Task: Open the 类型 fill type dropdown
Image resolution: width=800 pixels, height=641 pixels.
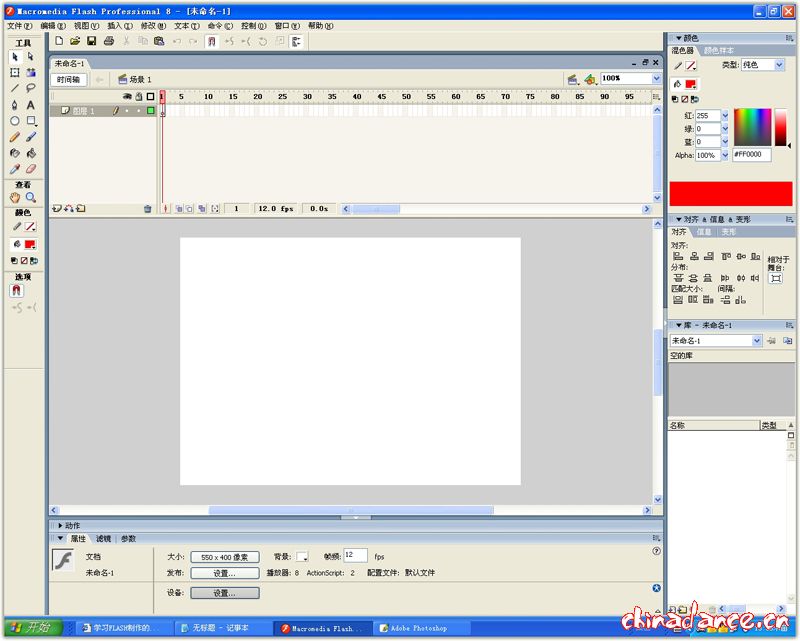Action: click(779, 65)
